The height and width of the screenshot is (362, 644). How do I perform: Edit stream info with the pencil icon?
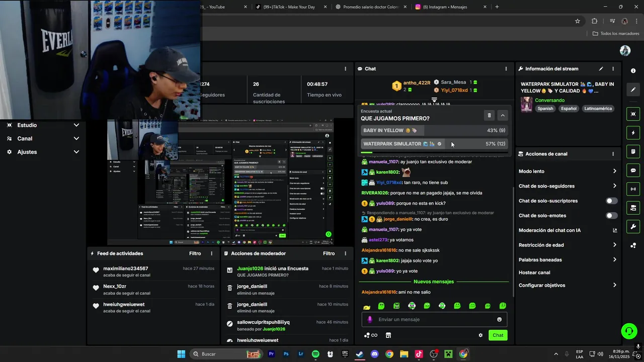(601, 68)
